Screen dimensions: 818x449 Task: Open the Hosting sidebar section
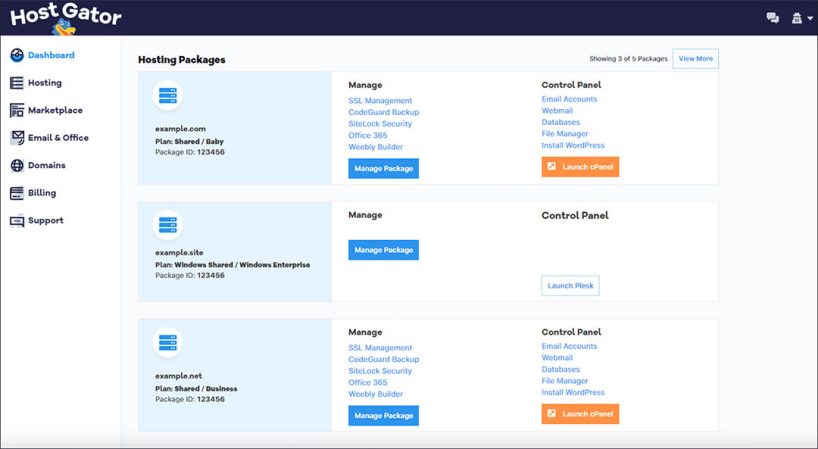(44, 83)
